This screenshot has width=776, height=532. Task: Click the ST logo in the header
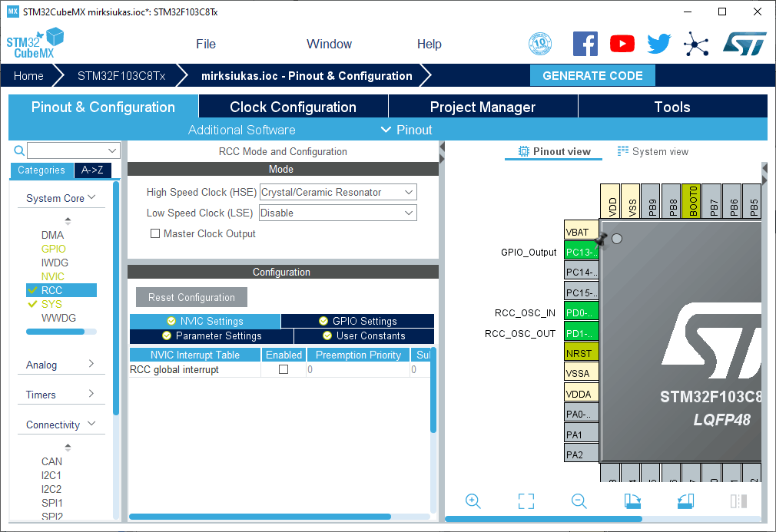pos(744,44)
